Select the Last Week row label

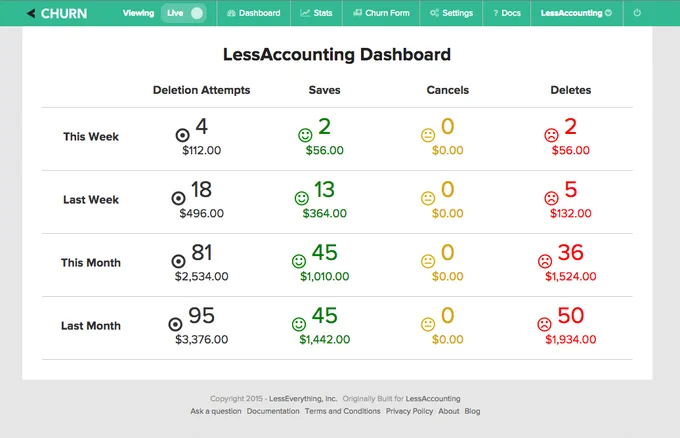point(91,199)
